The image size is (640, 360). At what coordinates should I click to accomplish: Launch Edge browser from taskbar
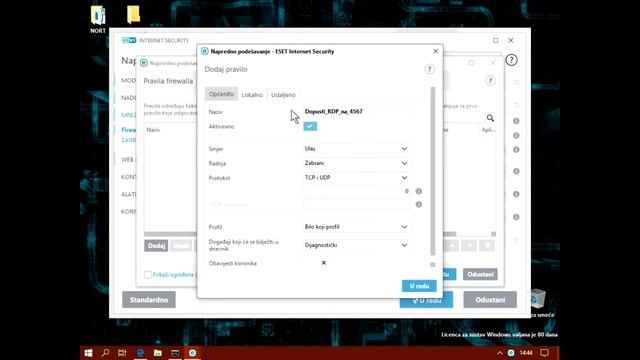[x=140, y=353]
